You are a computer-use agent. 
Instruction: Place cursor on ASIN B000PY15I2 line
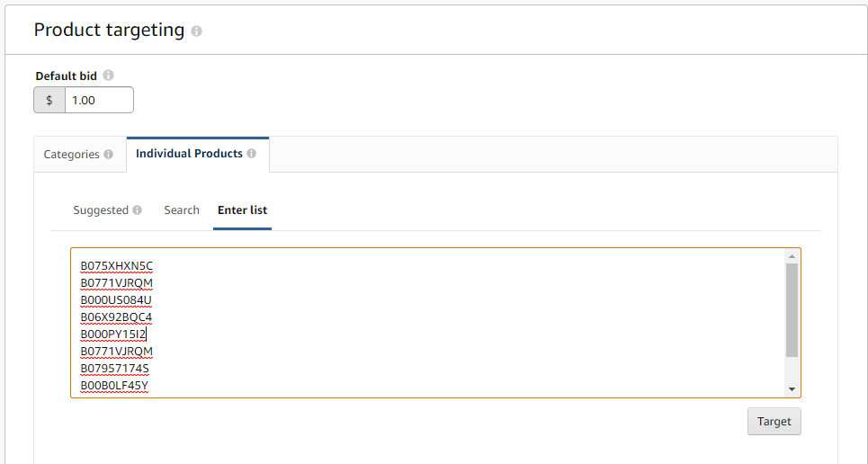(113, 335)
